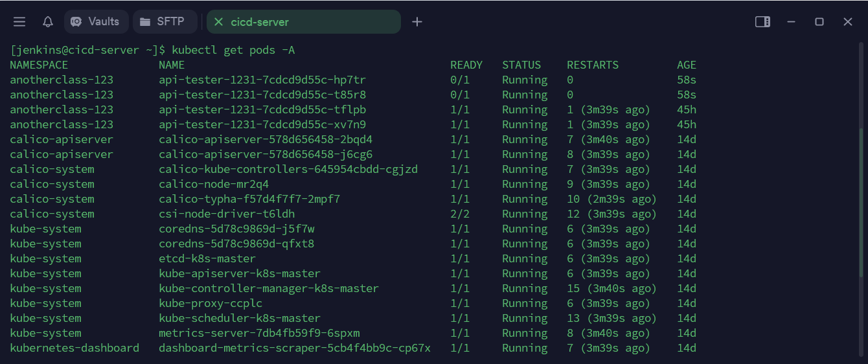This screenshot has width=868, height=364.
Task: Click the kubernetes-dashboard namespace text
Action: (x=74, y=348)
